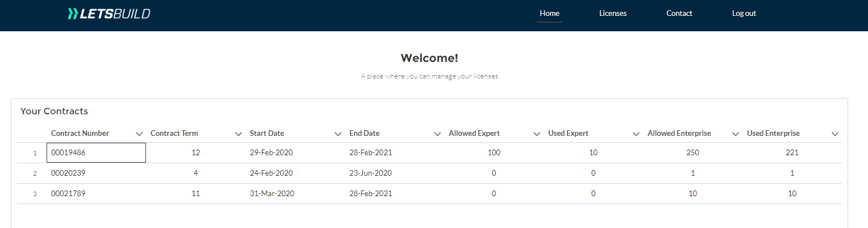Select Used Enterprise value 221
Screen dimensions: 868x228
tap(792, 152)
